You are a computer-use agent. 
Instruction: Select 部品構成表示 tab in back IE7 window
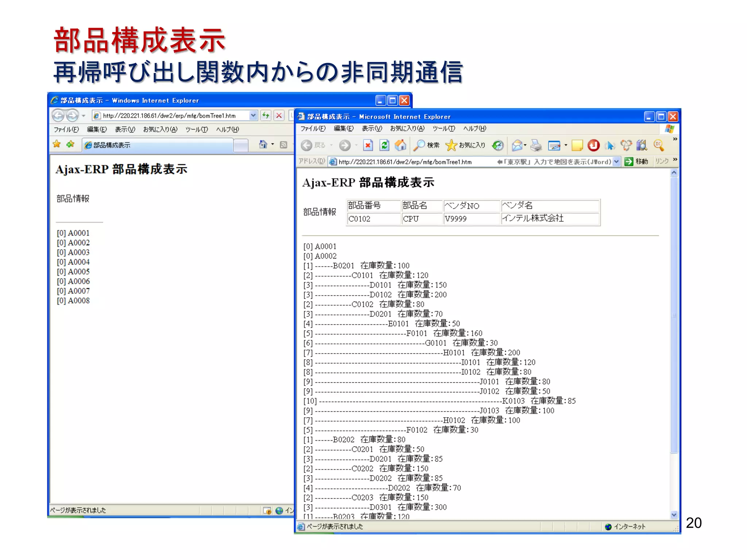[158, 145]
